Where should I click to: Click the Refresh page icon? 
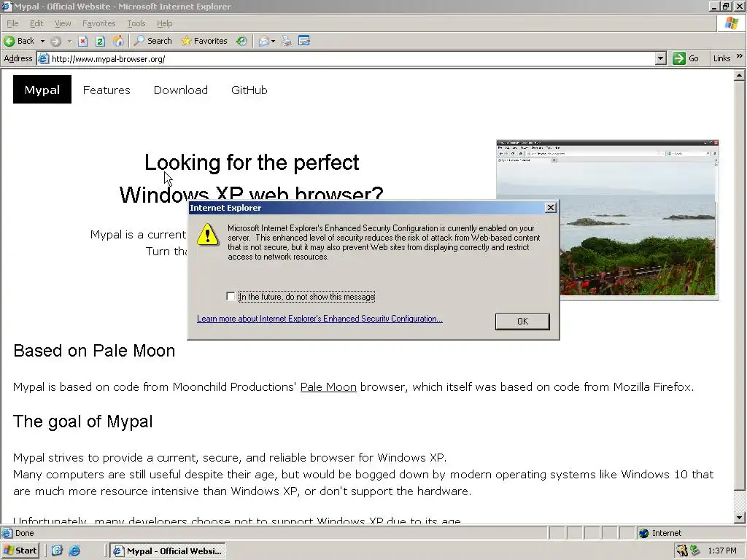pos(100,41)
